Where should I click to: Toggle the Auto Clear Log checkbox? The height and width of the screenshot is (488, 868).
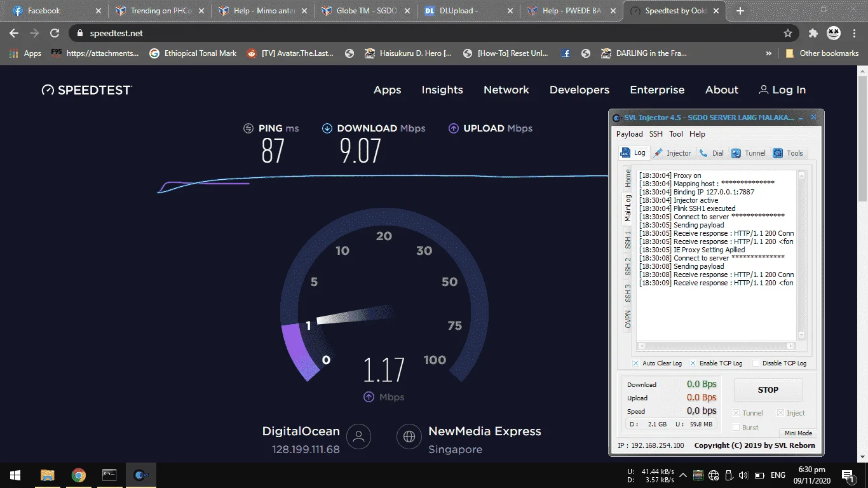636,363
